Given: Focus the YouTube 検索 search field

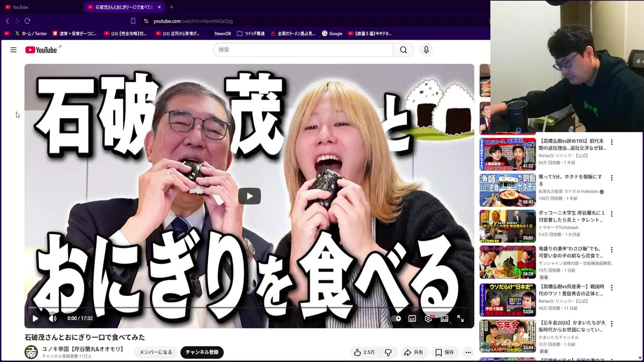Looking at the screenshot, I should coord(303,50).
